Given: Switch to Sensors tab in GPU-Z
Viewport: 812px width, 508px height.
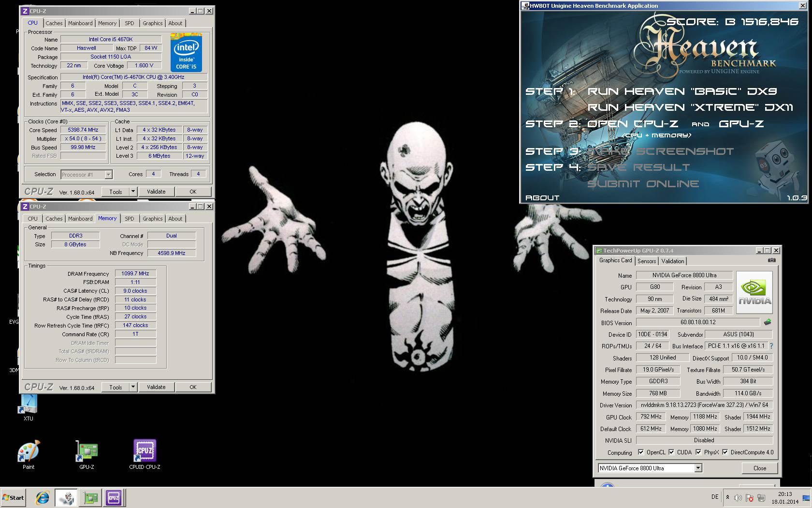Looking at the screenshot, I should coord(647,261).
